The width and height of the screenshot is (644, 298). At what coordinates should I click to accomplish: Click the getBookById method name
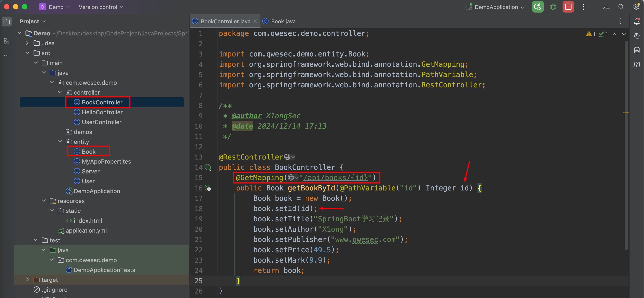tap(311, 188)
